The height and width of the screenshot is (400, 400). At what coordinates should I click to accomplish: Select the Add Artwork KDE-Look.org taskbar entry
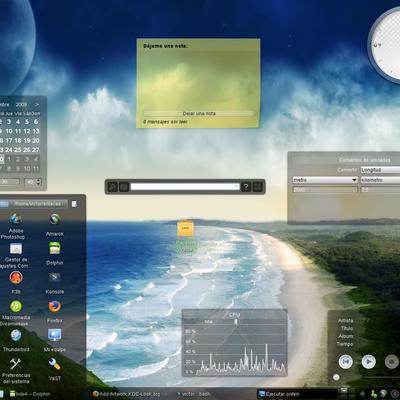(128, 394)
